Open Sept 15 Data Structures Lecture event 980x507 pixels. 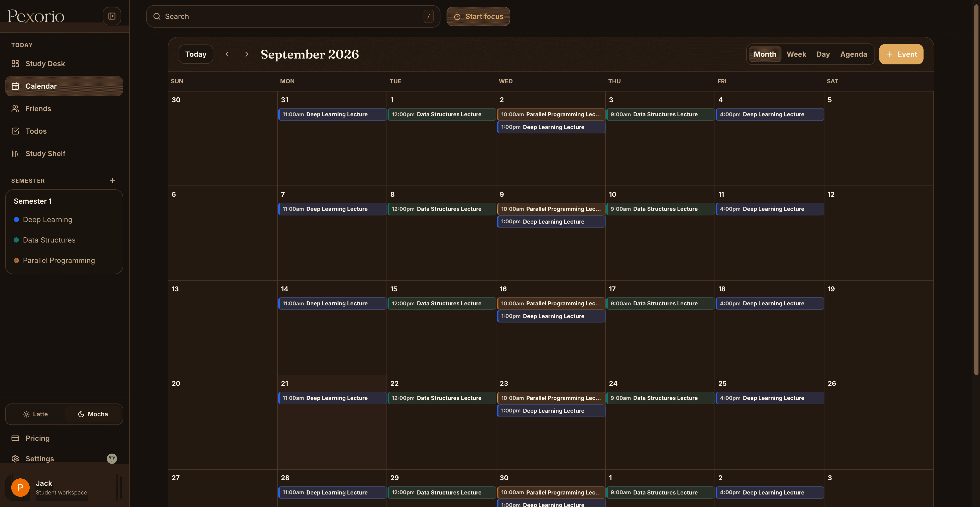point(441,303)
